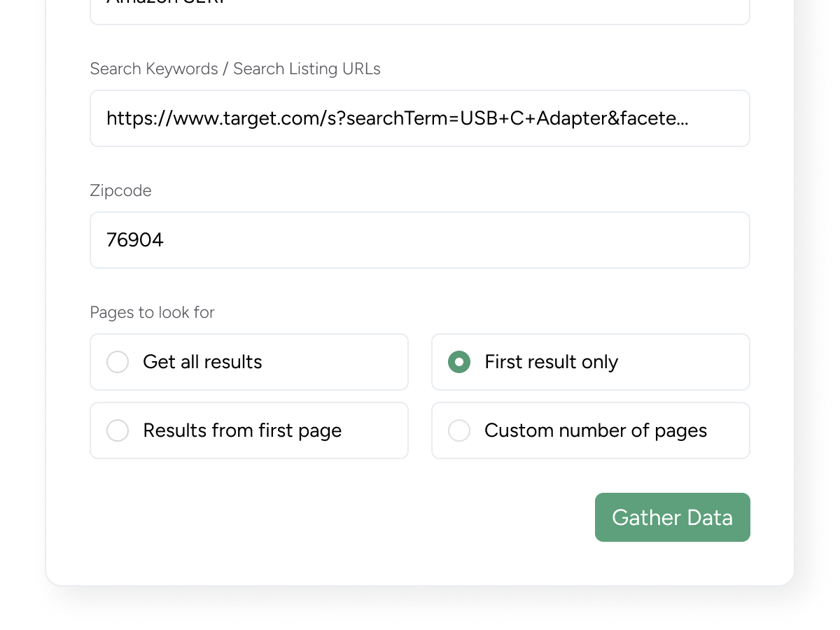Image resolution: width=840 pixels, height=630 pixels.
Task: Choose 'Results from first page' radio circle
Action: 118,430
